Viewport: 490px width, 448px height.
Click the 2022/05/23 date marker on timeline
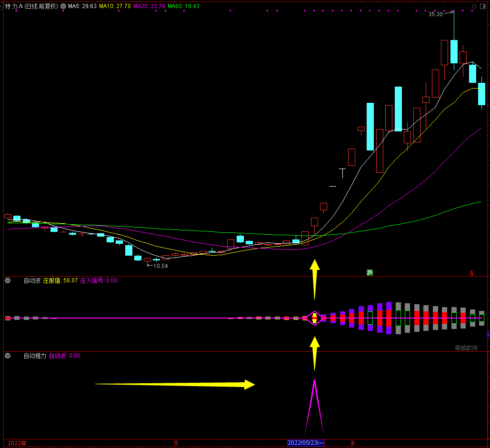tap(306, 443)
